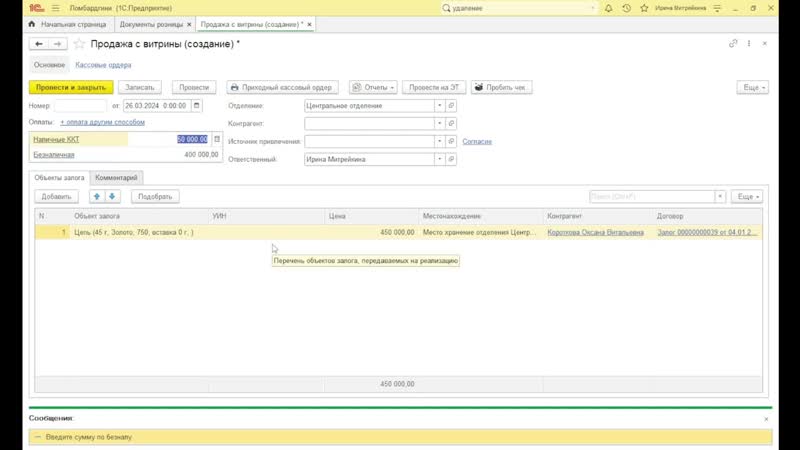The height and width of the screenshot is (450, 800).
Task: Switch to the Комментарий tab
Action: (x=116, y=177)
